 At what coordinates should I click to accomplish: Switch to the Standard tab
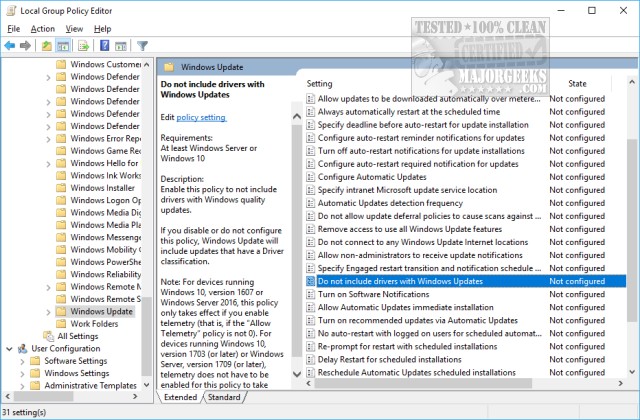pyautogui.click(x=224, y=397)
